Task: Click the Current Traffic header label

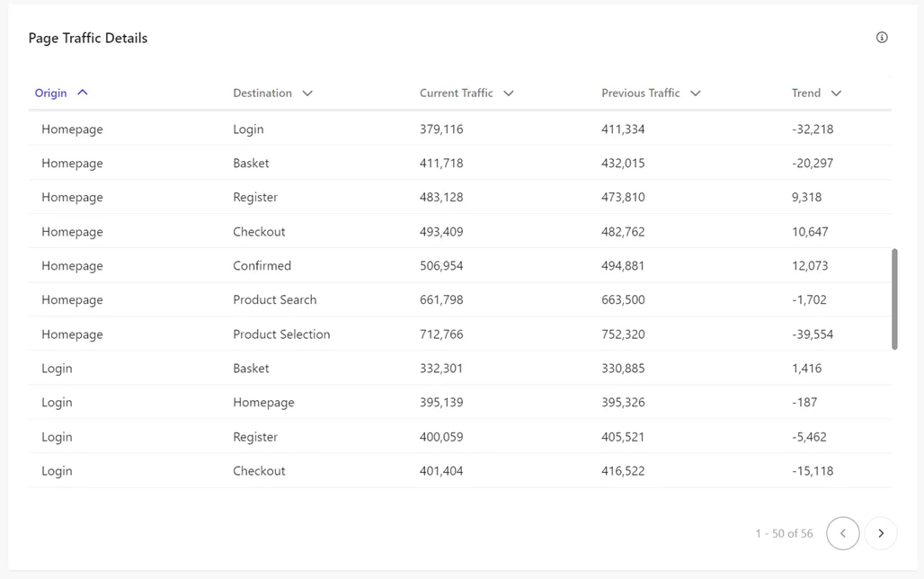Action: tap(456, 94)
